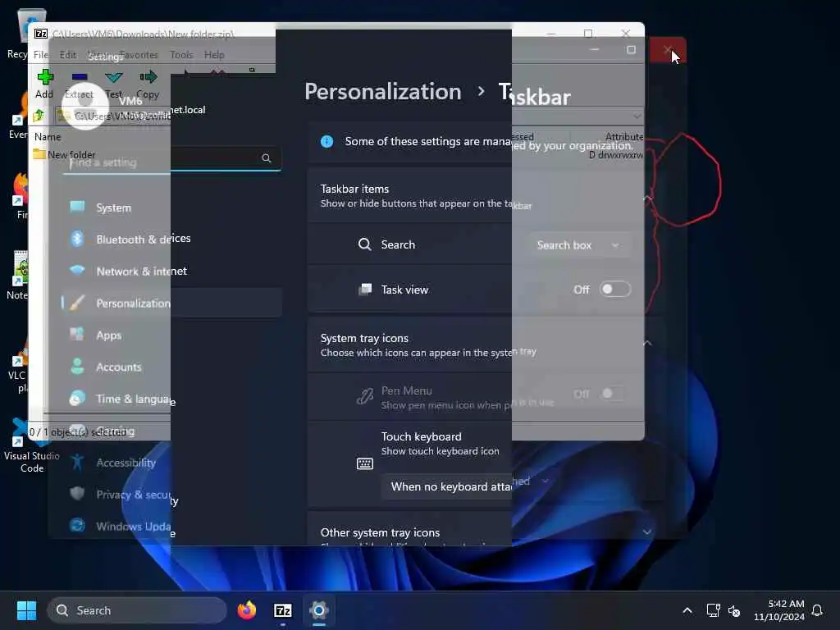Click the muted volume tray icon

734,610
